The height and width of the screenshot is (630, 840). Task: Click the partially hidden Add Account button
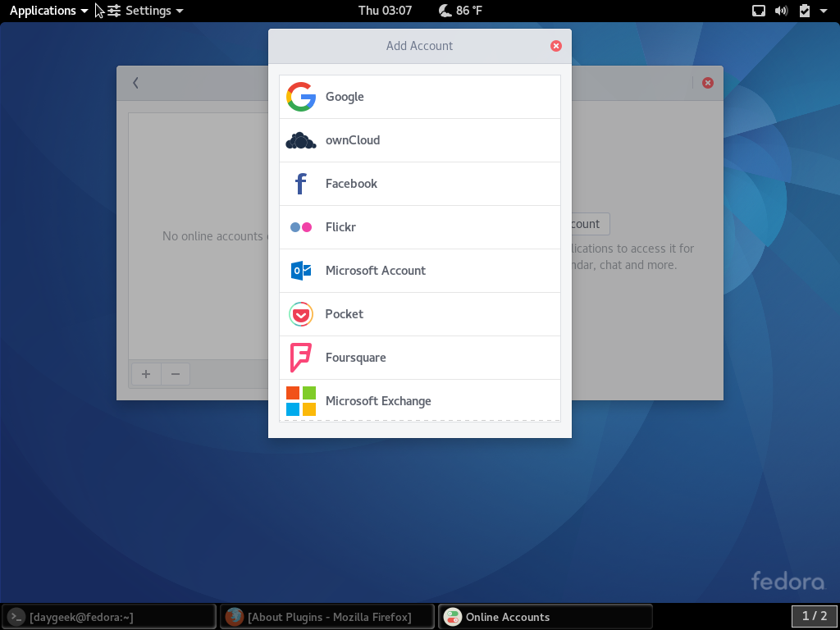pyautogui.click(x=591, y=224)
